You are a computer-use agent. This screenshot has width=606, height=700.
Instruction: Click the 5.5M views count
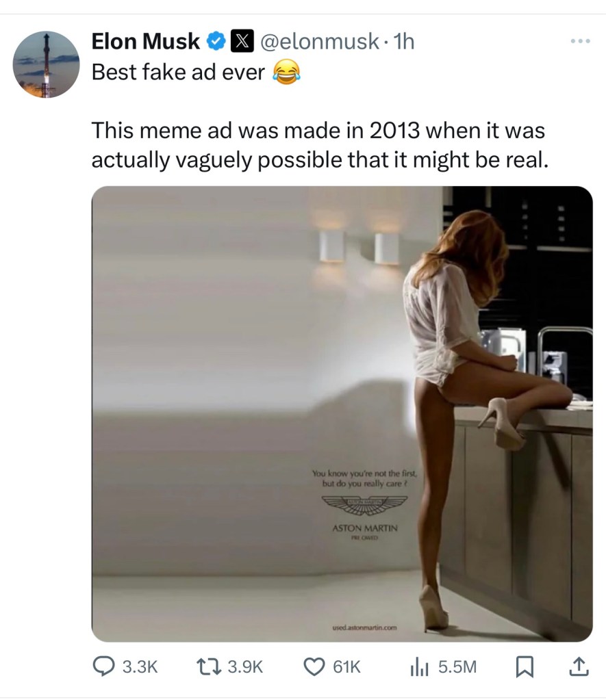pos(457,667)
